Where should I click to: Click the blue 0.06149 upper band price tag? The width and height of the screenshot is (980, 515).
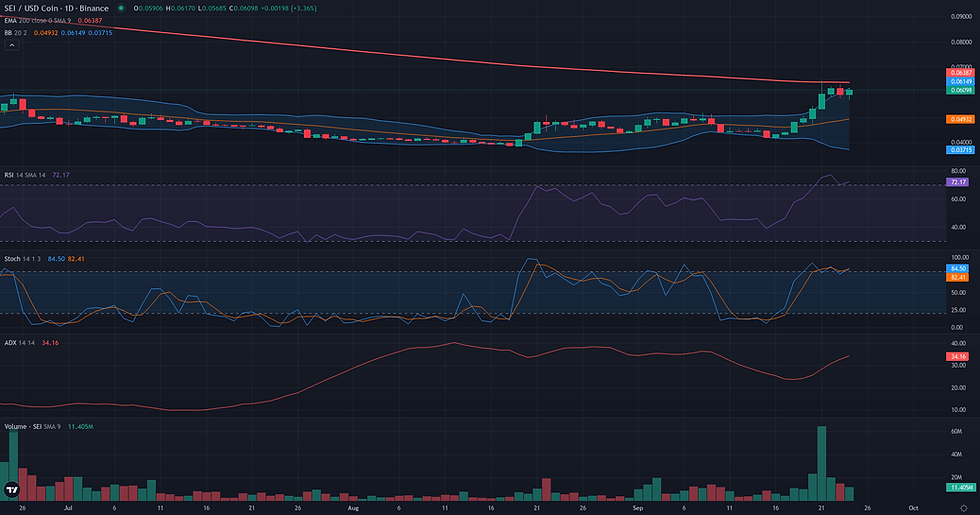coord(960,81)
